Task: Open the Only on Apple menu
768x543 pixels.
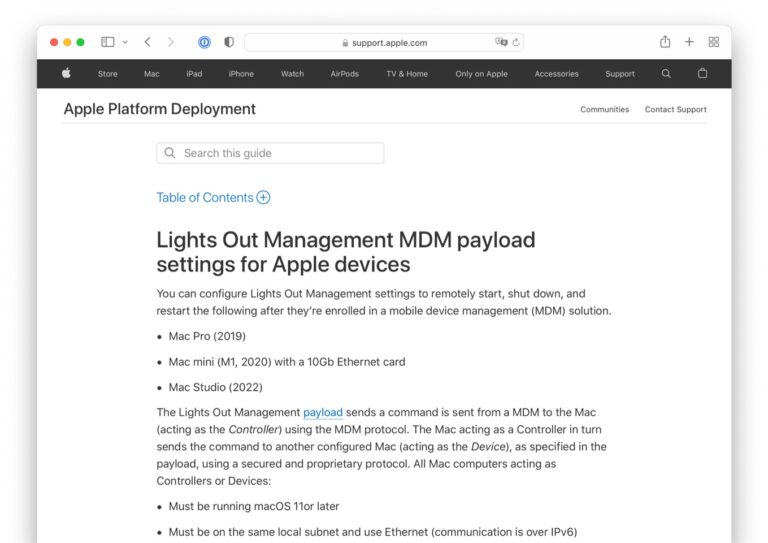Action: [x=481, y=74]
